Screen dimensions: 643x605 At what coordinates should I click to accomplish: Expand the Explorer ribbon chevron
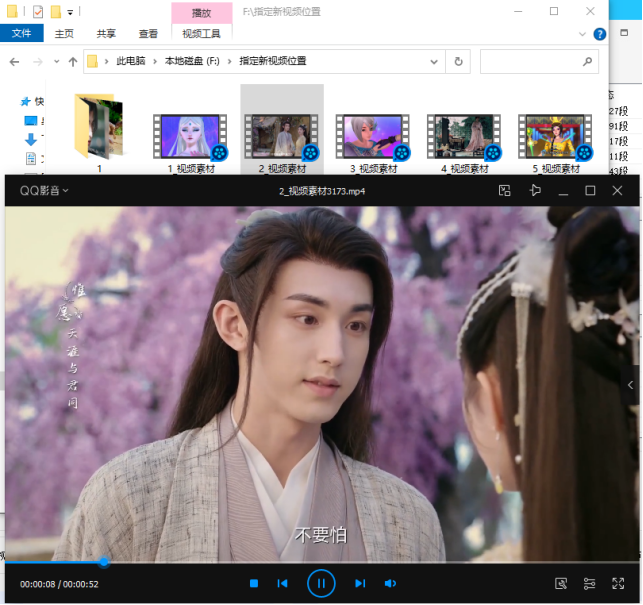click(x=582, y=34)
